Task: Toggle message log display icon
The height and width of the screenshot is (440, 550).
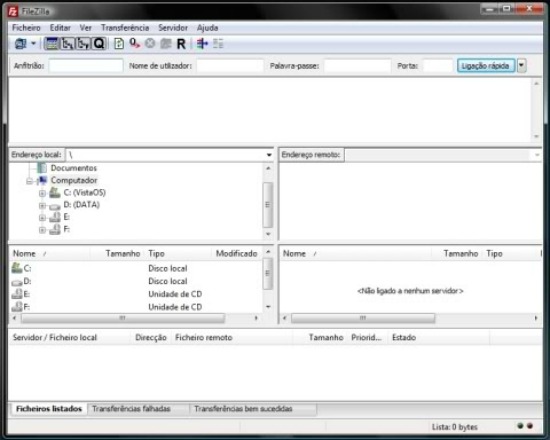Action: point(52,44)
